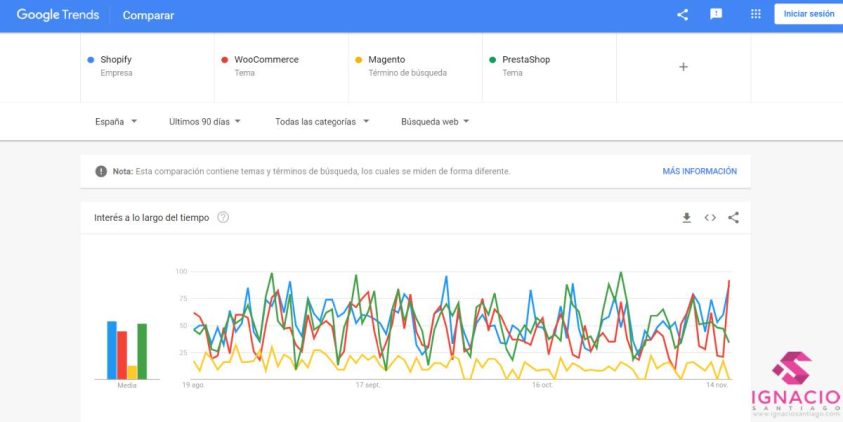Open the MÁS INFORMACIÓN link
This screenshot has height=422, width=843.
pos(699,171)
